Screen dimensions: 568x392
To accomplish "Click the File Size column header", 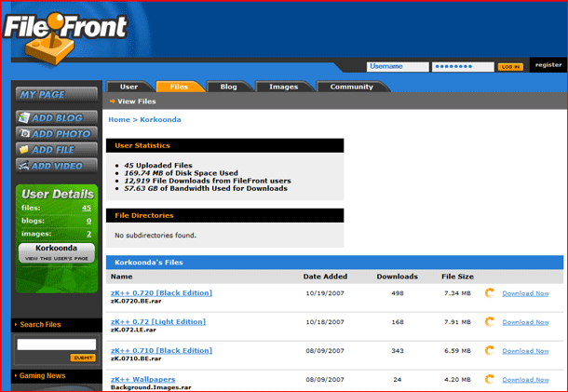I will (457, 277).
